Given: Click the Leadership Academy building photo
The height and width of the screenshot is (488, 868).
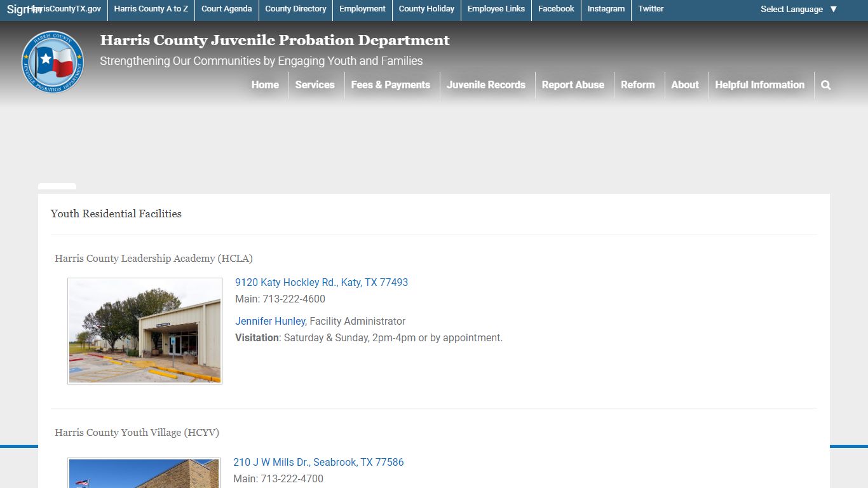Looking at the screenshot, I should click(145, 331).
